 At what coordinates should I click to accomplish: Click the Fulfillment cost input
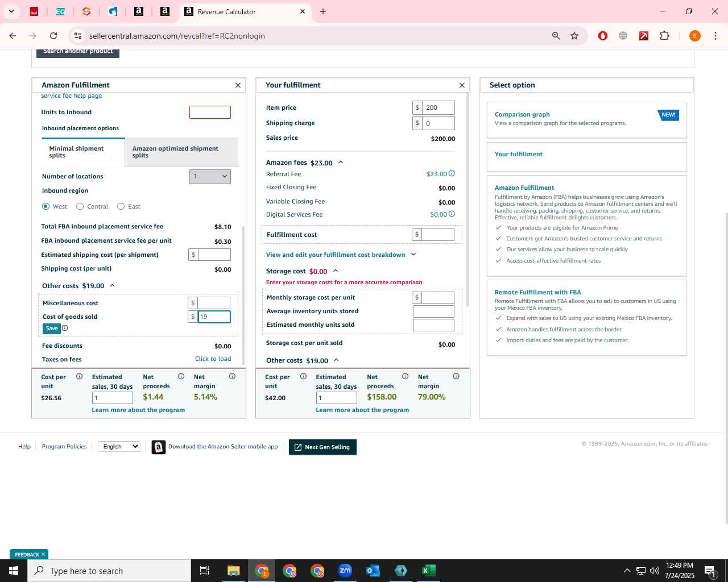(438, 235)
